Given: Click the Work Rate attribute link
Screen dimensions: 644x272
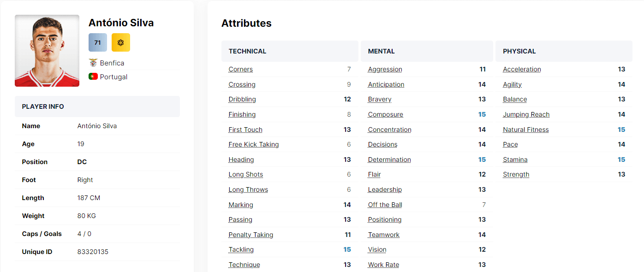Looking at the screenshot, I should pos(383,265).
